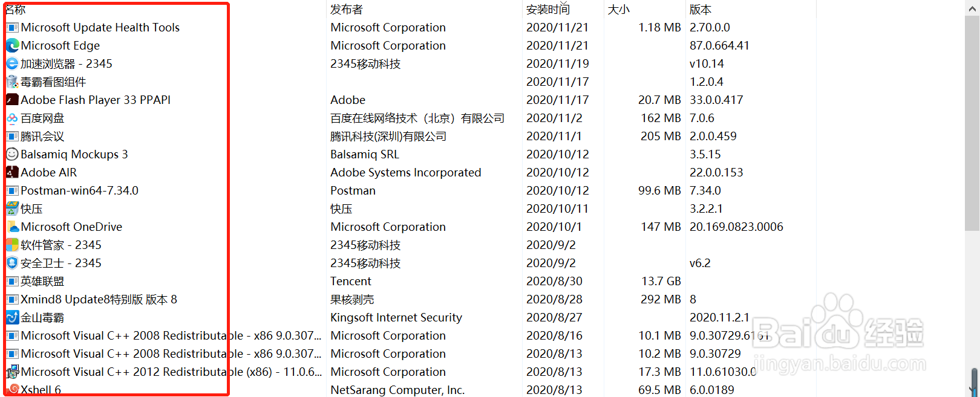Select the 安全卫士 - 2345 shield icon

pos(11,263)
